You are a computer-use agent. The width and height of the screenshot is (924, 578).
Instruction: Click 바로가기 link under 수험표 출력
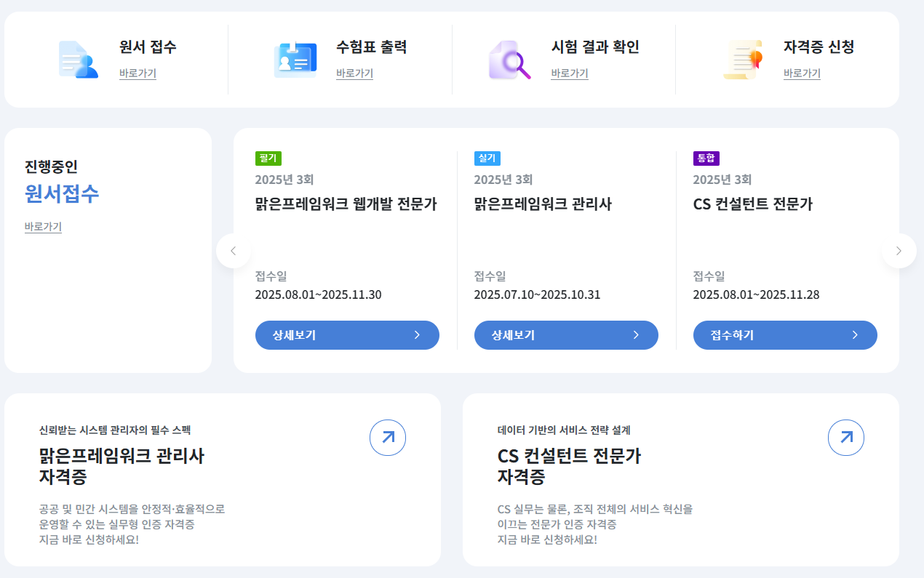click(354, 73)
